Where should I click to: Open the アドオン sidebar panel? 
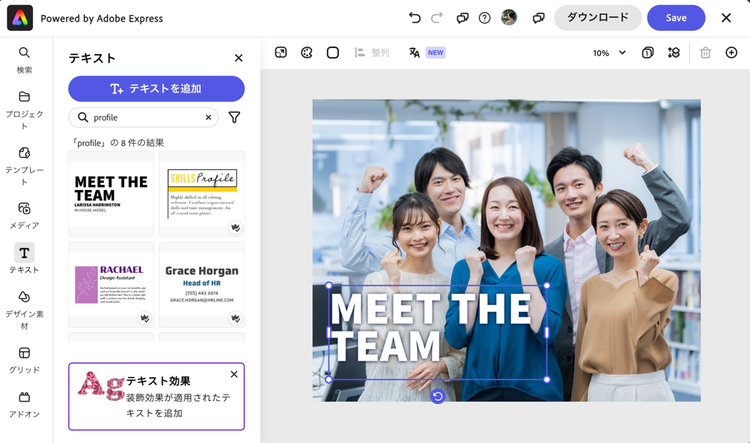pyautogui.click(x=24, y=404)
